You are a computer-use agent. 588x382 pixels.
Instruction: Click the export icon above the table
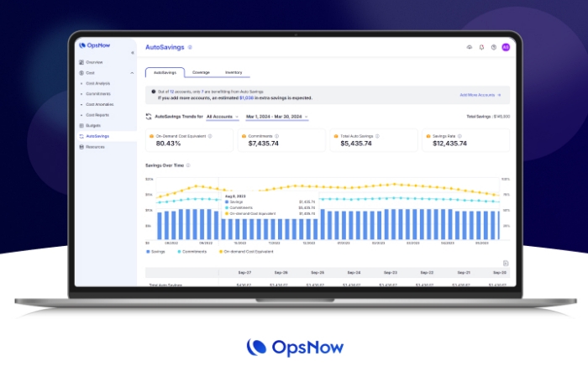506,263
